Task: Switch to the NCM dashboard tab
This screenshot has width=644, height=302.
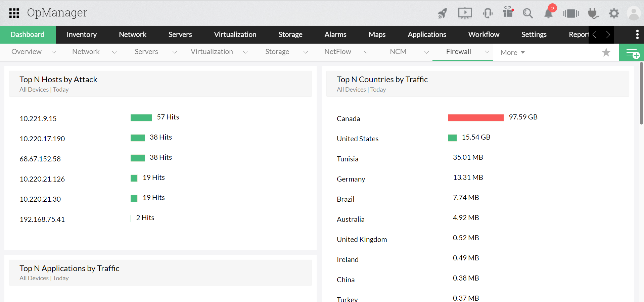Action: point(398,52)
